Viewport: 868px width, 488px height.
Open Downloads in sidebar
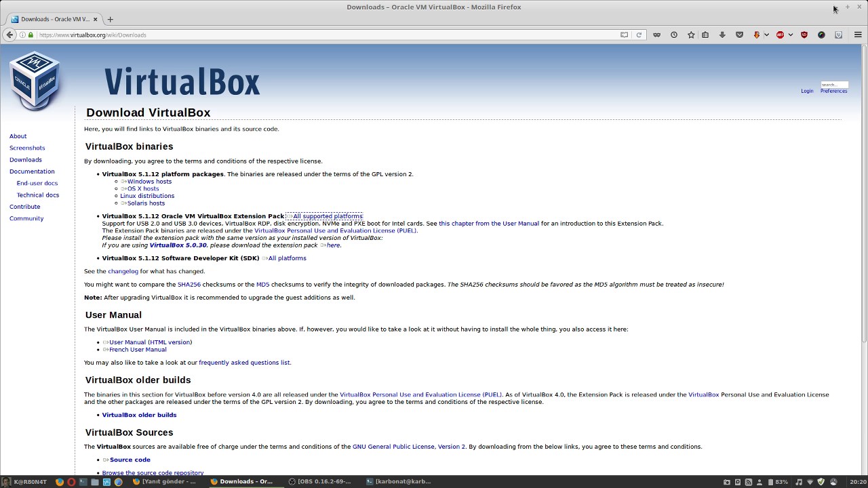coord(26,160)
